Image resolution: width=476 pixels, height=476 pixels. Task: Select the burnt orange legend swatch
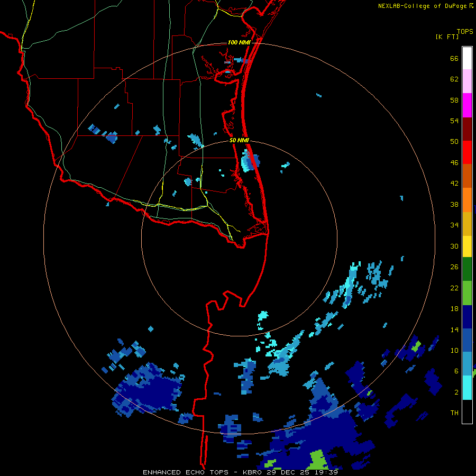[x=467, y=176]
